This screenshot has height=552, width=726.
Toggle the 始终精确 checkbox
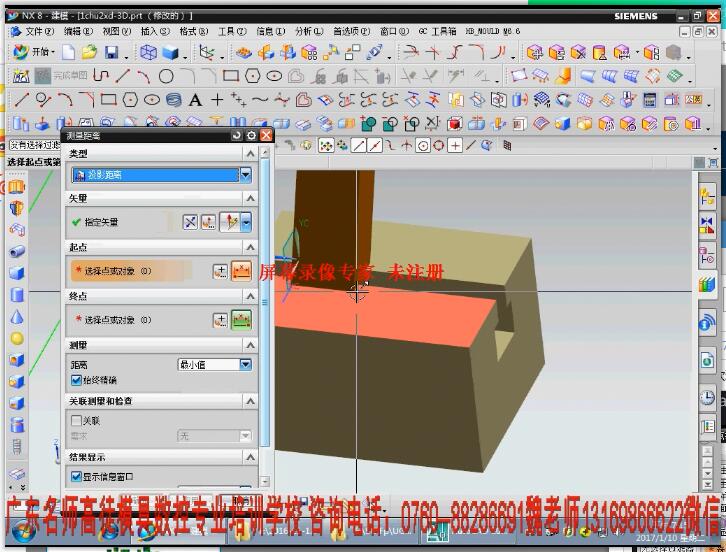click(x=76, y=380)
